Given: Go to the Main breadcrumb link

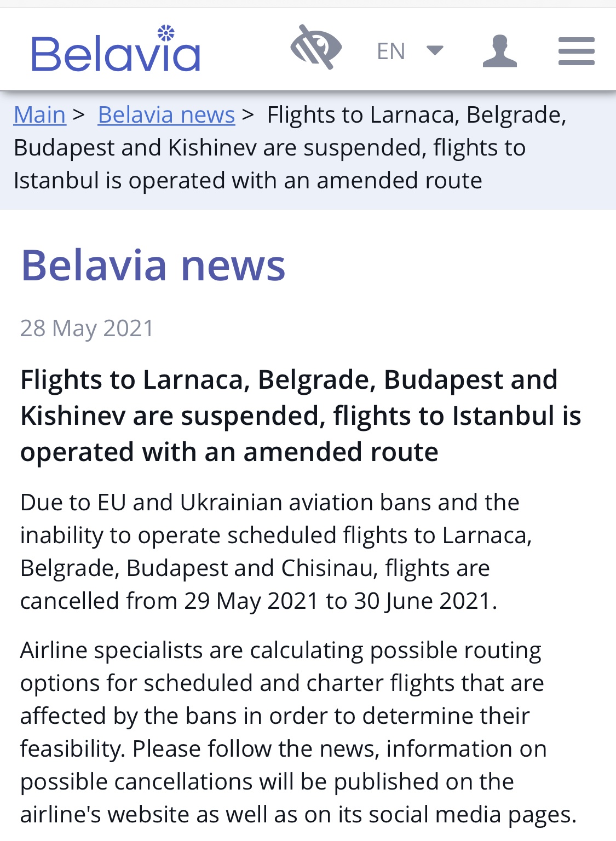Looking at the screenshot, I should [x=39, y=115].
